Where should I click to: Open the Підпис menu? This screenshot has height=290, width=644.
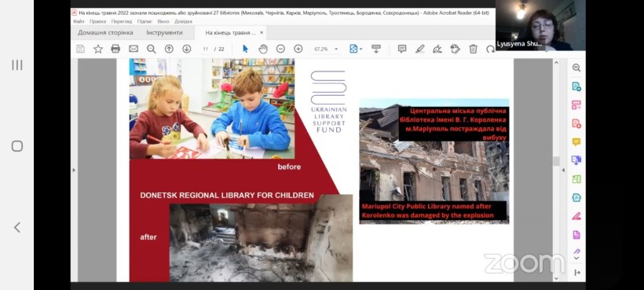[x=145, y=21]
